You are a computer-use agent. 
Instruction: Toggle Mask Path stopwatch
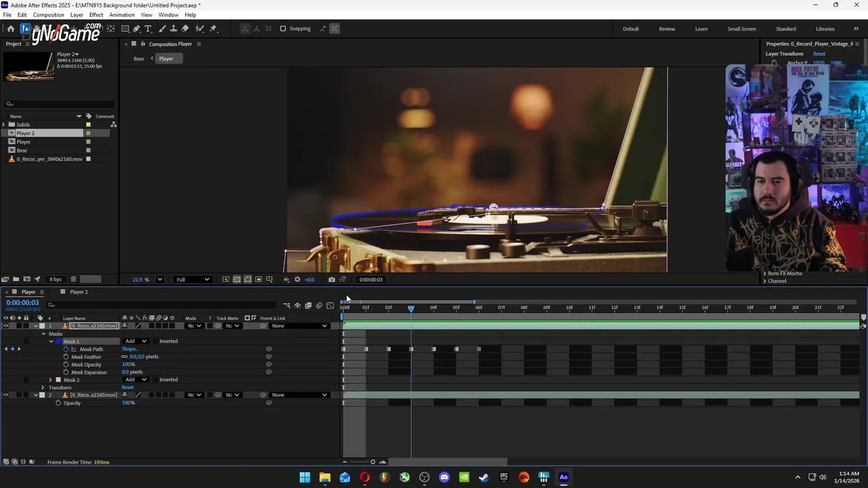66,349
